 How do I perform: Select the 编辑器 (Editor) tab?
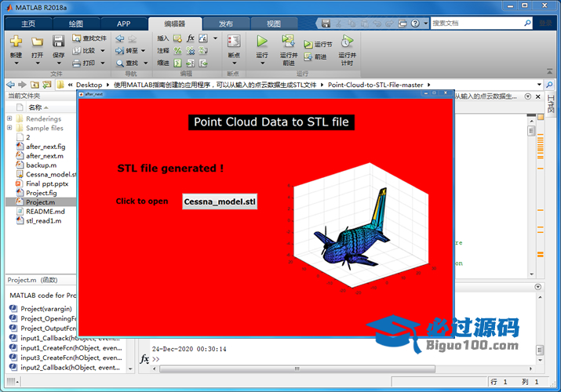tap(175, 24)
